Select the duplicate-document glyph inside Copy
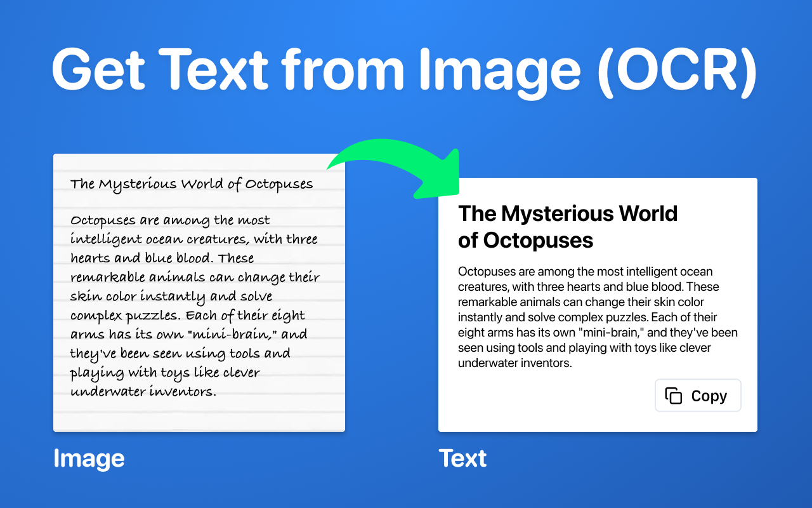Image resolution: width=812 pixels, height=508 pixels. (674, 395)
